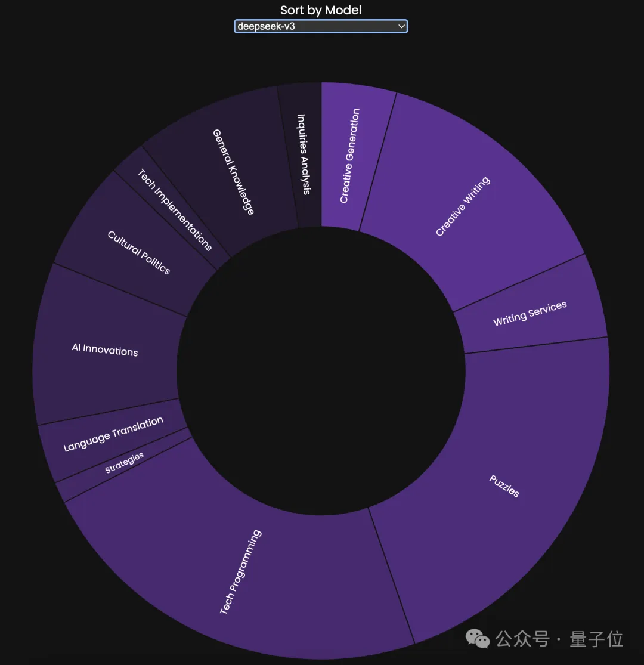The image size is (644, 665).
Task: Select the Writing Services slice
Action: [x=530, y=313]
